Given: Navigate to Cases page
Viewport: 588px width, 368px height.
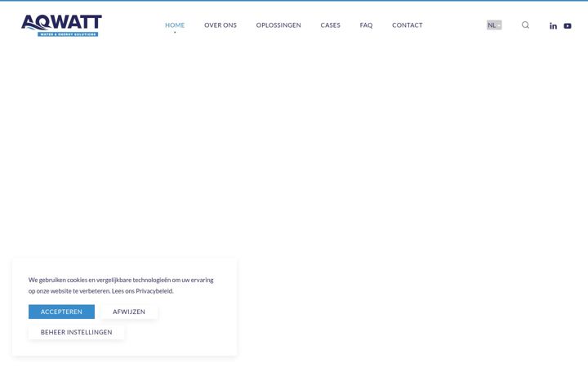Looking at the screenshot, I should [x=331, y=25].
